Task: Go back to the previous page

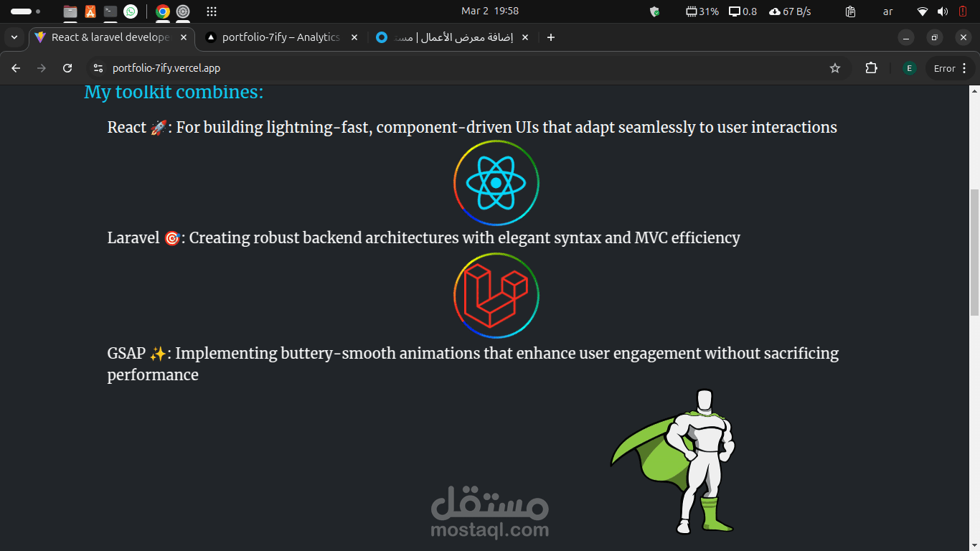Action: 16,68
